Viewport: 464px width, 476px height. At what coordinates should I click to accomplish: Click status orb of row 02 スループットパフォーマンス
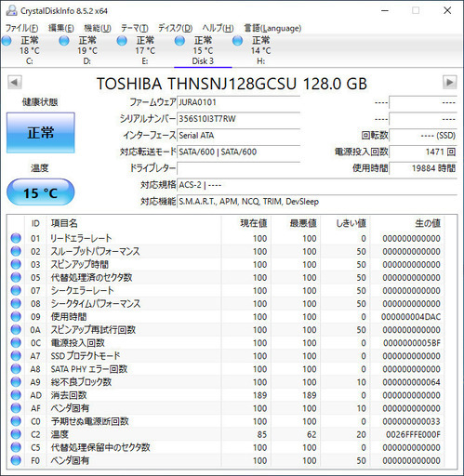(x=16, y=251)
